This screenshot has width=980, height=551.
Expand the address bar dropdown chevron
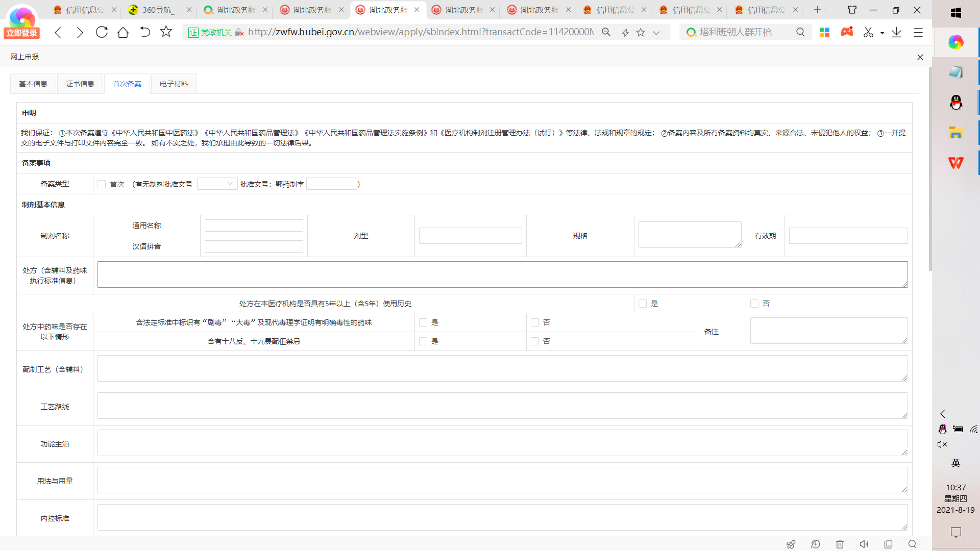click(656, 33)
